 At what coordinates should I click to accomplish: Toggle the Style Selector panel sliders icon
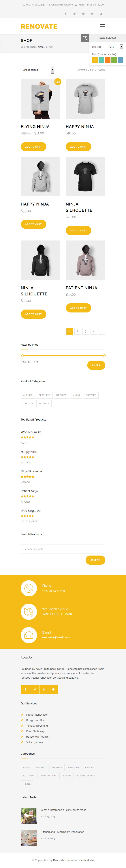coord(85,38)
